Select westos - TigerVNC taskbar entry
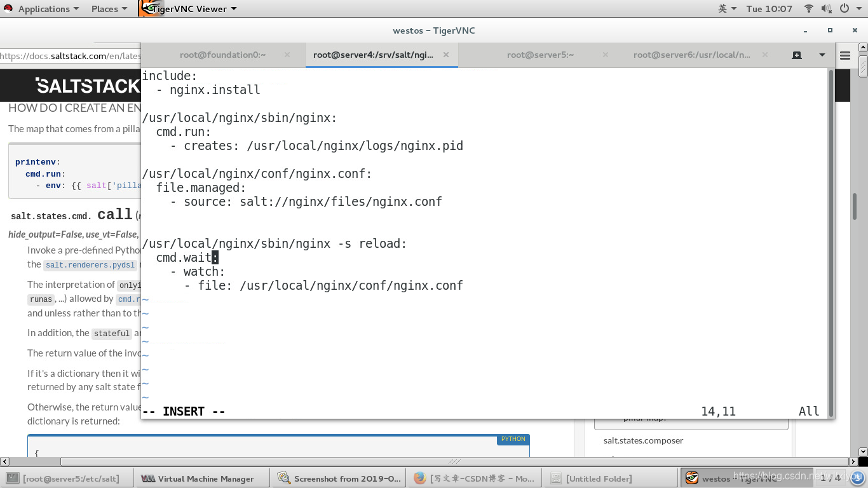The image size is (868, 488). coord(748,478)
